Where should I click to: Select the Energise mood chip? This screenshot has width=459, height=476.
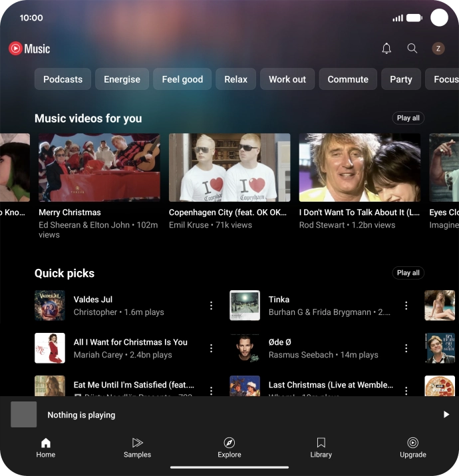pyautogui.click(x=122, y=79)
